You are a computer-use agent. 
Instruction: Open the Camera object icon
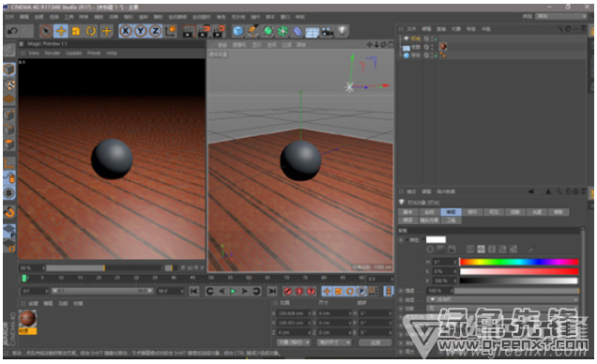click(327, 31)
